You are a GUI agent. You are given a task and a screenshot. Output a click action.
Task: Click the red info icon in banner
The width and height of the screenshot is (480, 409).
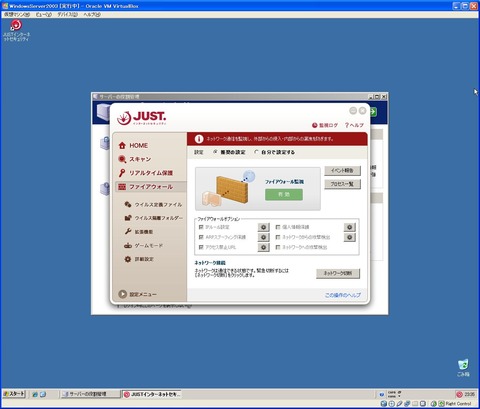199,139
